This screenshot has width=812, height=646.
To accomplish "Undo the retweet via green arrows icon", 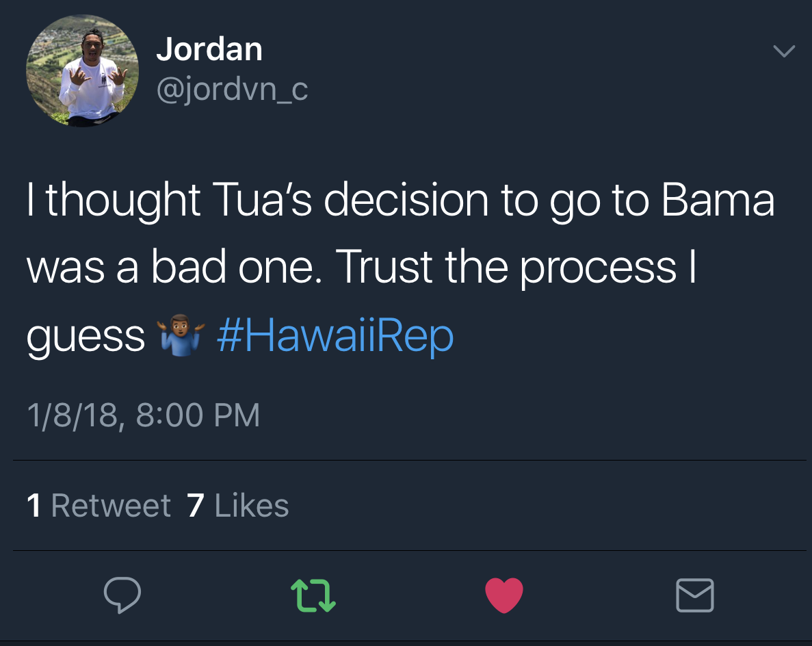I will pos(313,595).
